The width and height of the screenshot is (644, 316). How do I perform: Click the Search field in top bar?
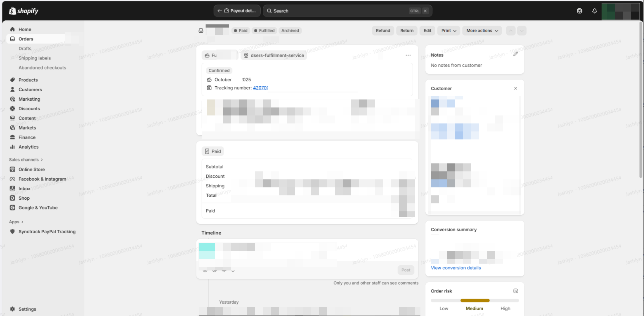340,11
